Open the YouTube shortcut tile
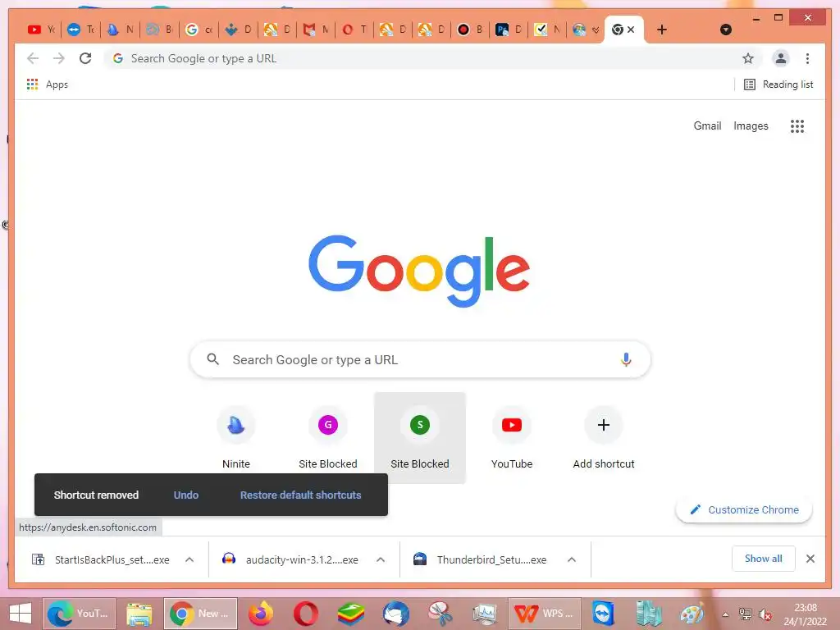840x630 pixels. click(x=512, y=438)
